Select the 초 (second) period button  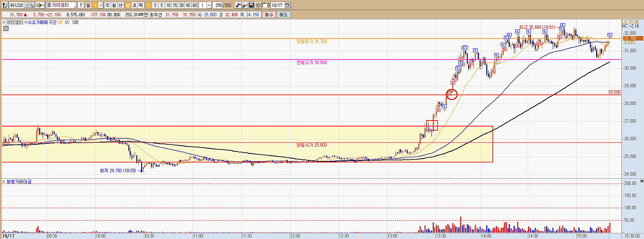134,5
